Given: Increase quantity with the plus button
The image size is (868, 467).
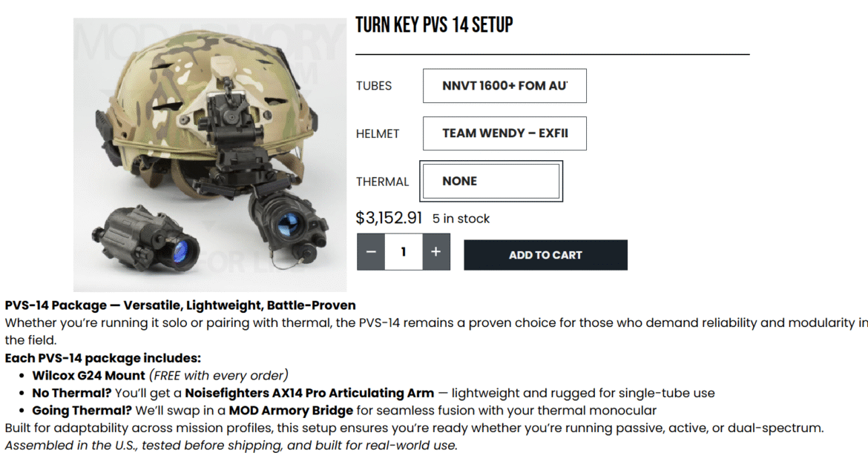Looking at the screenshot, I should 435,252.
